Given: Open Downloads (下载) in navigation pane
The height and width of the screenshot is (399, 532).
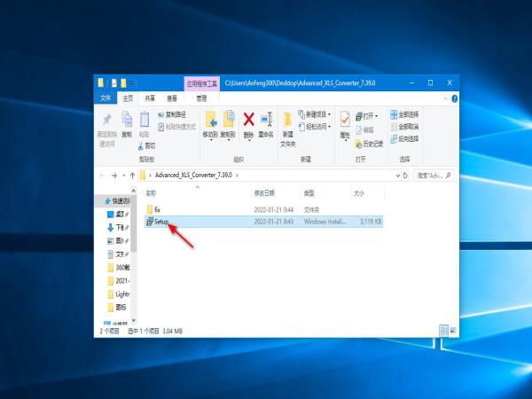Looking at the screenshot, I should (x=118, y=227).
